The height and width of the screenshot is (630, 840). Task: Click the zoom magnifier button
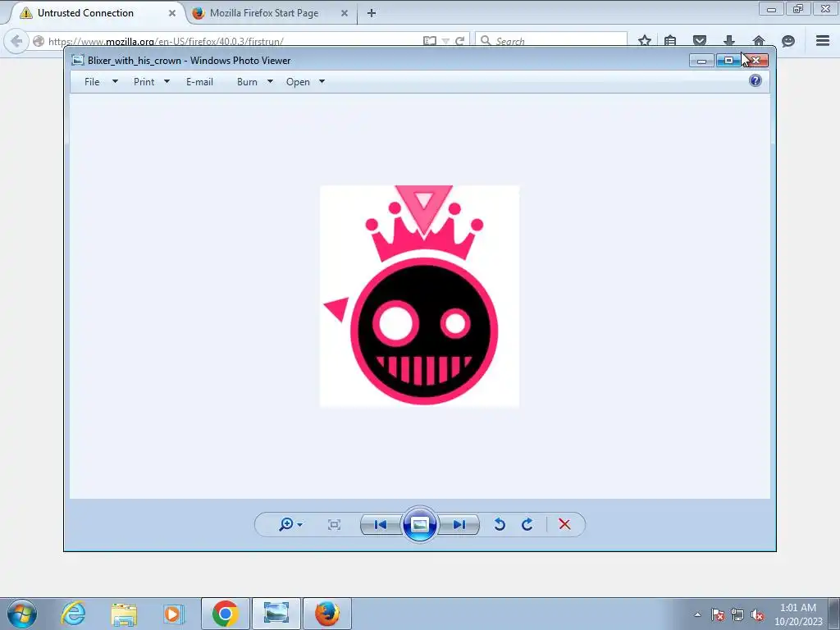click(286, 524)
